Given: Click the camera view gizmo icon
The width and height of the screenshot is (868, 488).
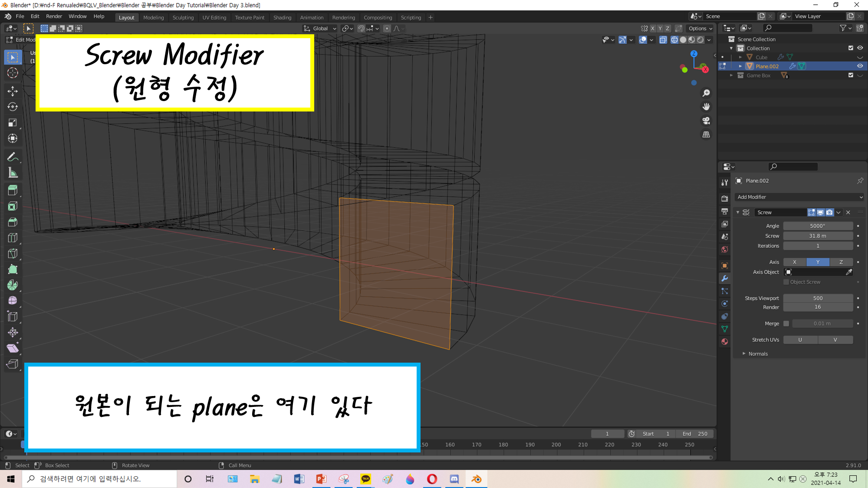Looking at the screenshot, I should point(706,121).
